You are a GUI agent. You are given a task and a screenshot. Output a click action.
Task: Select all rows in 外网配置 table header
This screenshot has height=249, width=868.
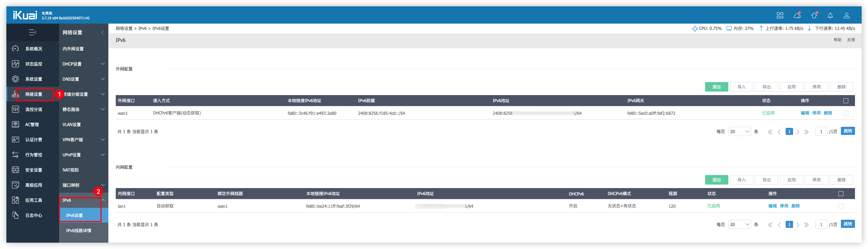pos(846,101)
